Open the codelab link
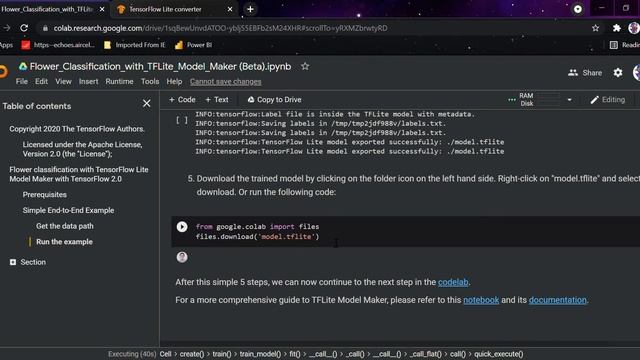This screenshot has width=640, height=360. coord(453,282)
